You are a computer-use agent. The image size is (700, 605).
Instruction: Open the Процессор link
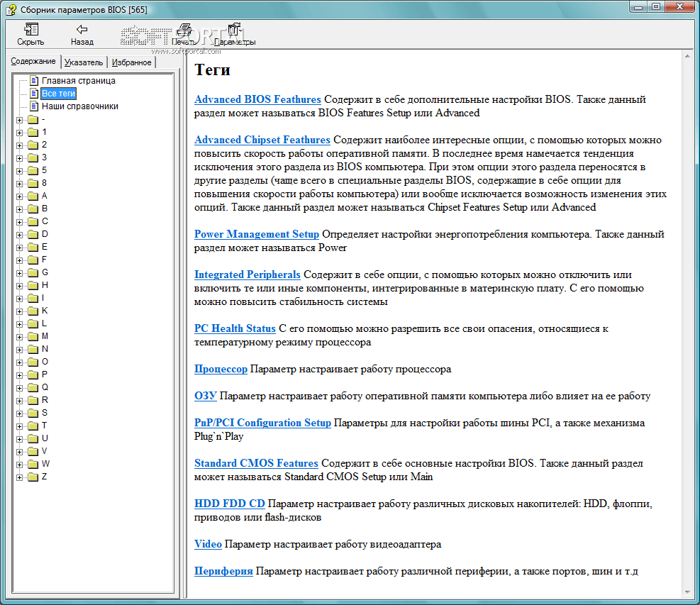tap(221, 369)
